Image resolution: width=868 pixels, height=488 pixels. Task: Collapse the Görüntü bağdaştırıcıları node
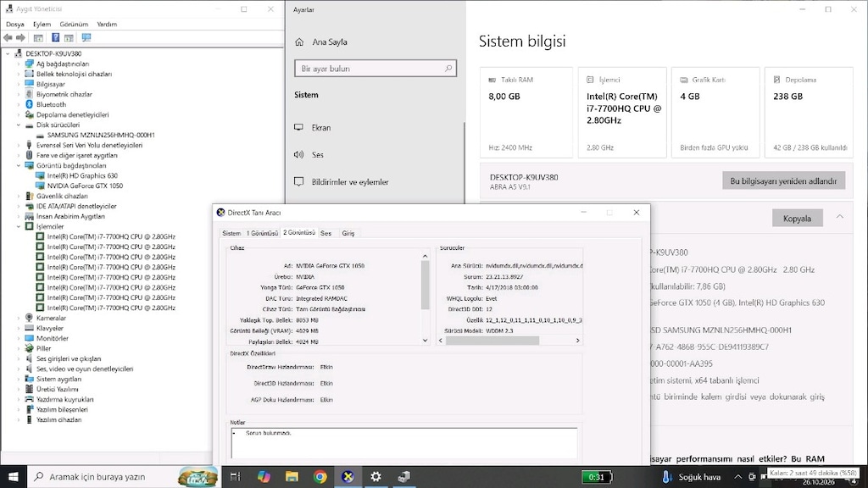(x=19, y=165)
